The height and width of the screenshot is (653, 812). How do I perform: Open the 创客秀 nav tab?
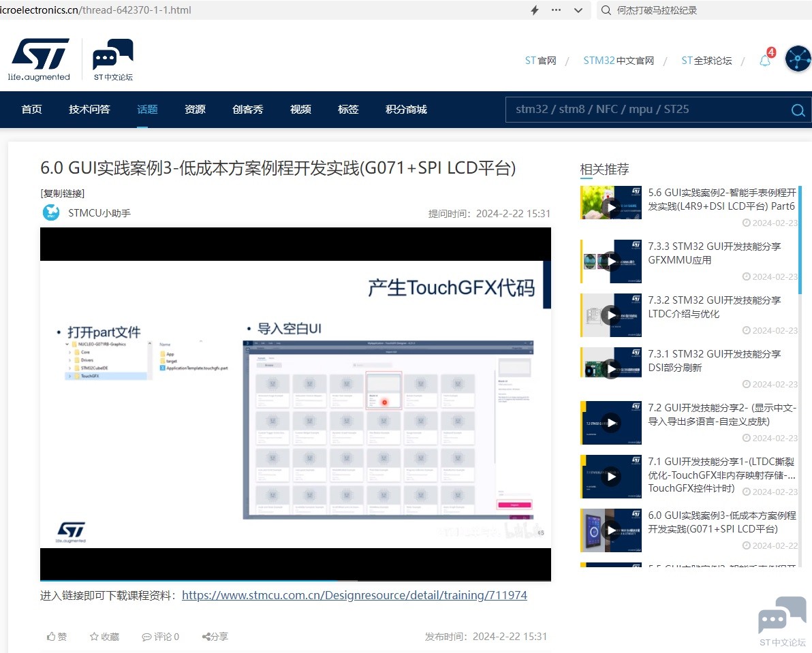(x=248, y=109)
